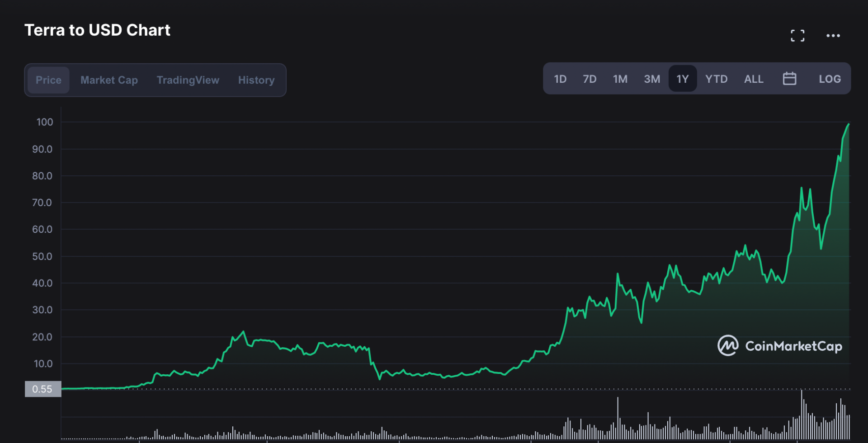Image resolution: width=868 pixels, height=443 pixels.
Task: Switch to the Market Cap tab
Action: (x=109, y=80)
